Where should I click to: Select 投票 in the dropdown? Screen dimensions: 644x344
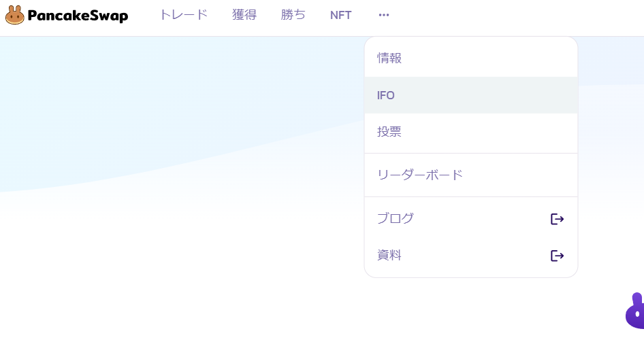coord(471,132)
